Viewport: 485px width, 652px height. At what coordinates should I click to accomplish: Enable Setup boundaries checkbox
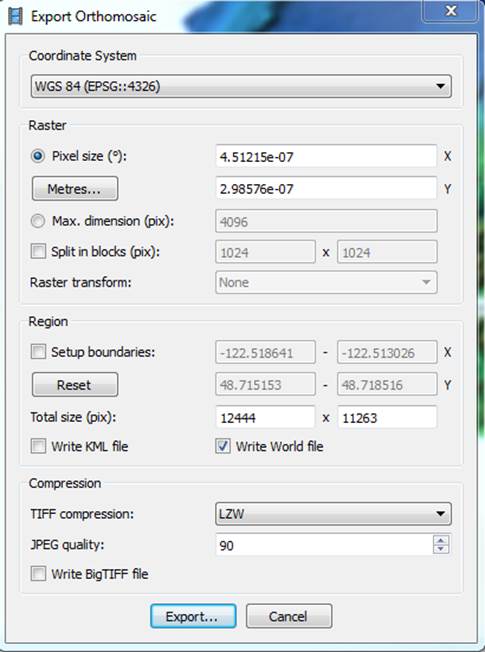(38, 352)
